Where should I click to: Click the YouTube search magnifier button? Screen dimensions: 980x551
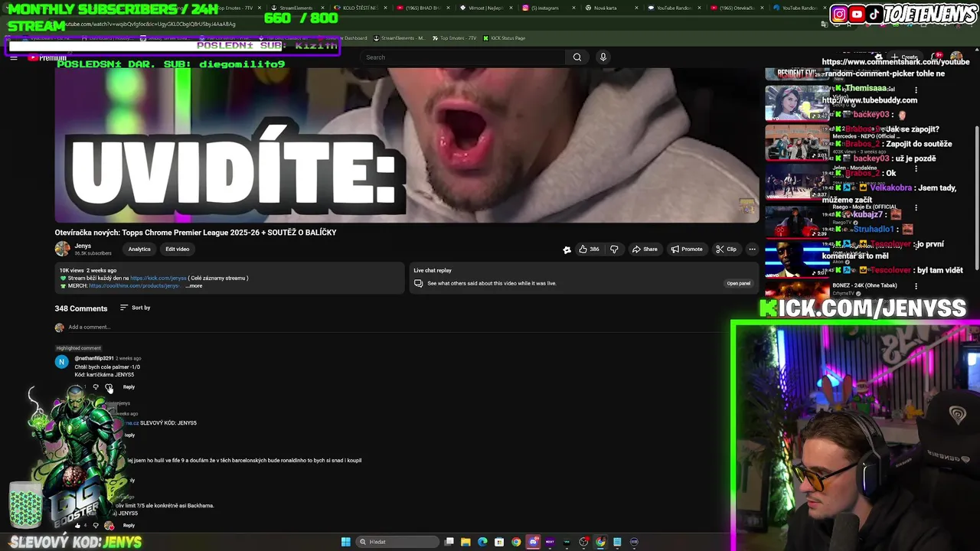[x=577, y=57]
